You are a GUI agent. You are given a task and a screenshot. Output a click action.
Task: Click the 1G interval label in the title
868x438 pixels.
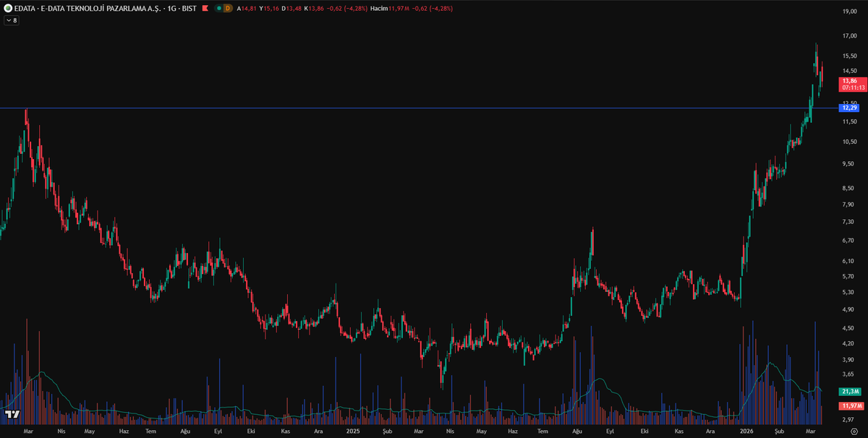pyautogui.click(x=174, y=8)
